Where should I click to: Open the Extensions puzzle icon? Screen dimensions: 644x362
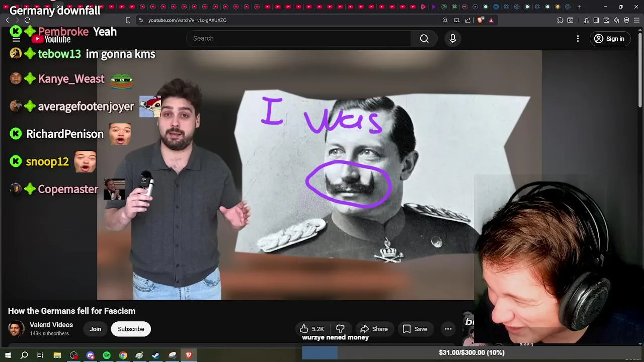(560, 20)
